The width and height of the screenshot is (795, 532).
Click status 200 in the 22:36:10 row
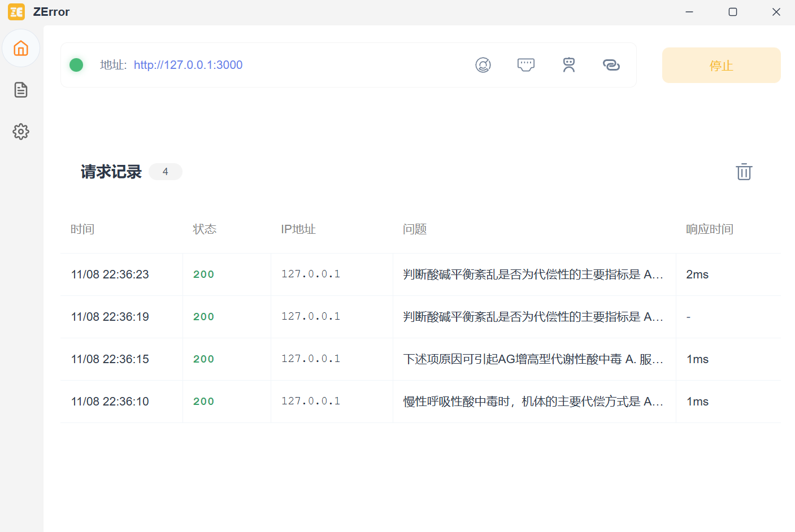[x=204, y=402]
